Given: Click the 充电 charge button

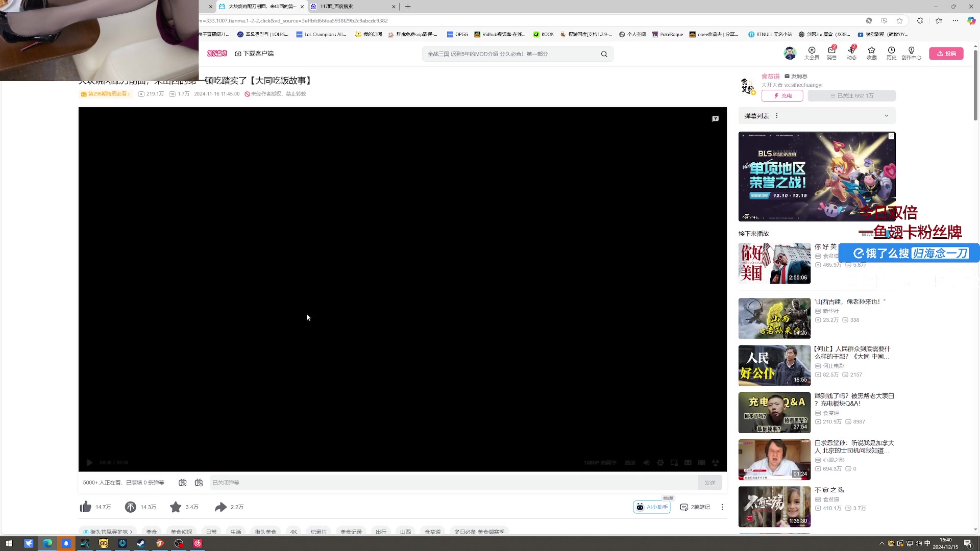Looking at the screenshot, I should (782, 96).
